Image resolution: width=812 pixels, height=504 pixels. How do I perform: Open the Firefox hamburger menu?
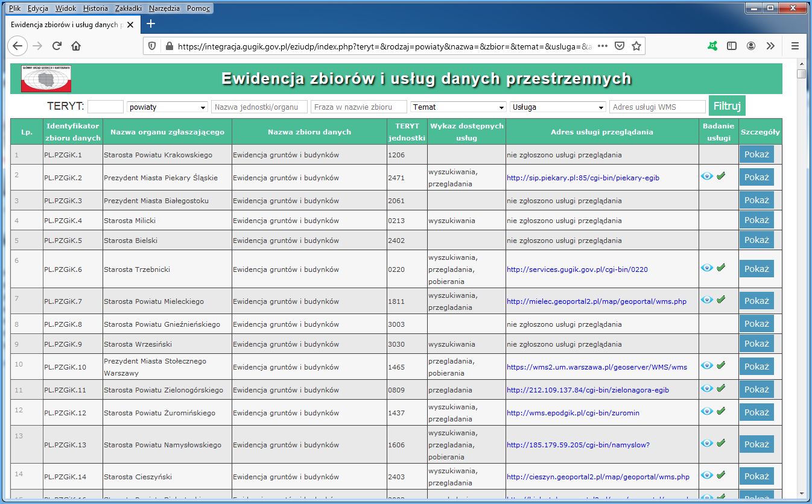[795, 46]
